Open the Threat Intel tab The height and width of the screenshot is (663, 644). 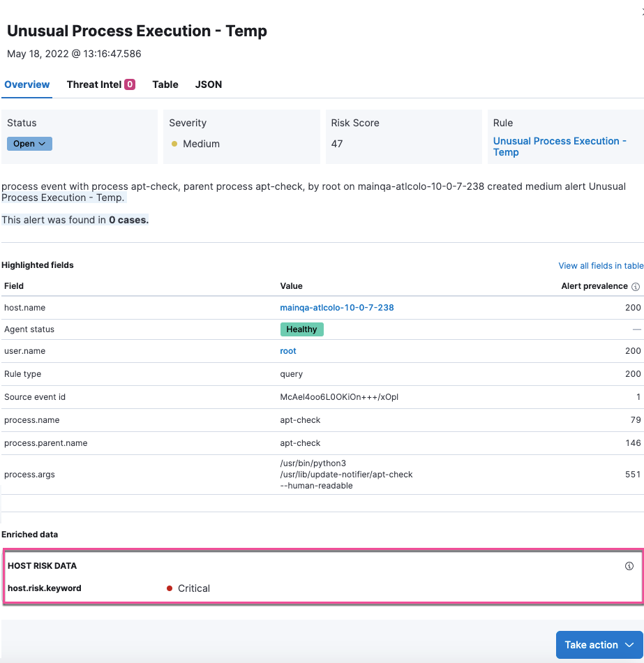(94, 84)
